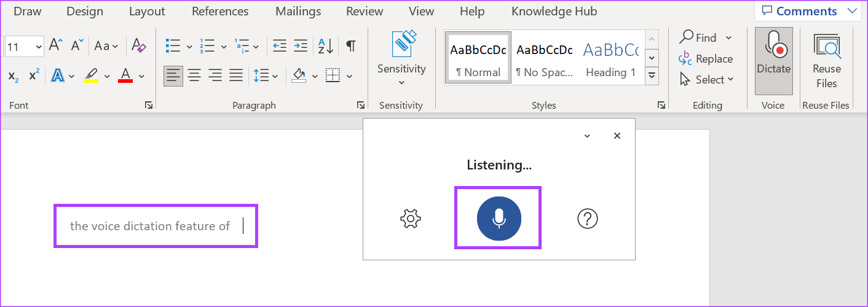Expand the full styles gallery
868x307 pixels.
pos(652,76)
